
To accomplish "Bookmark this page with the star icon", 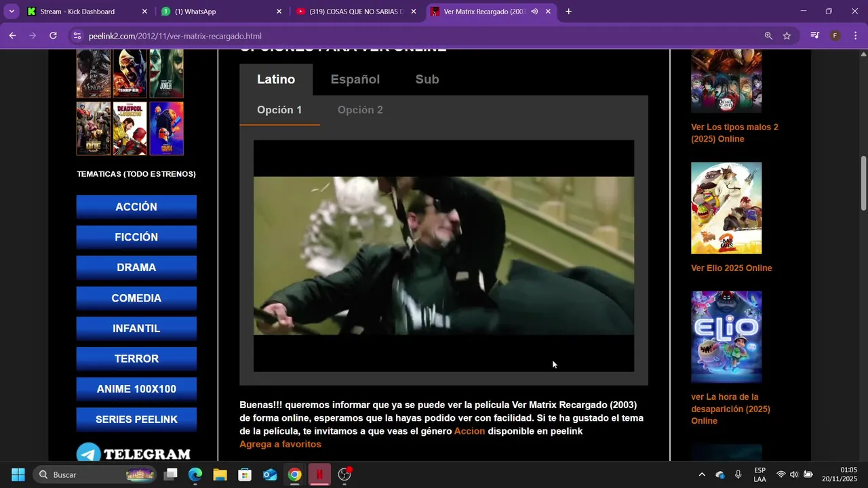I will point(787,36).
